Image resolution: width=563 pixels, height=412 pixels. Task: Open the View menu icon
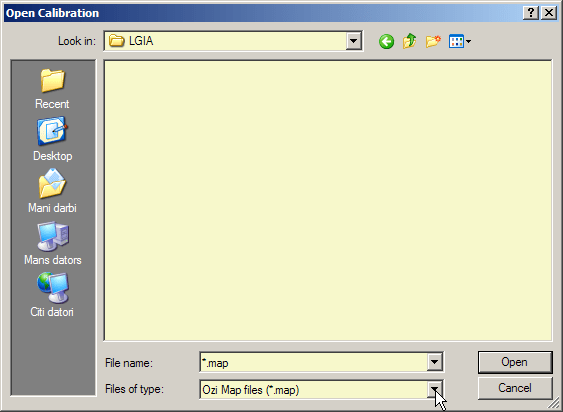pyautogui.click(x=460, y=41)
